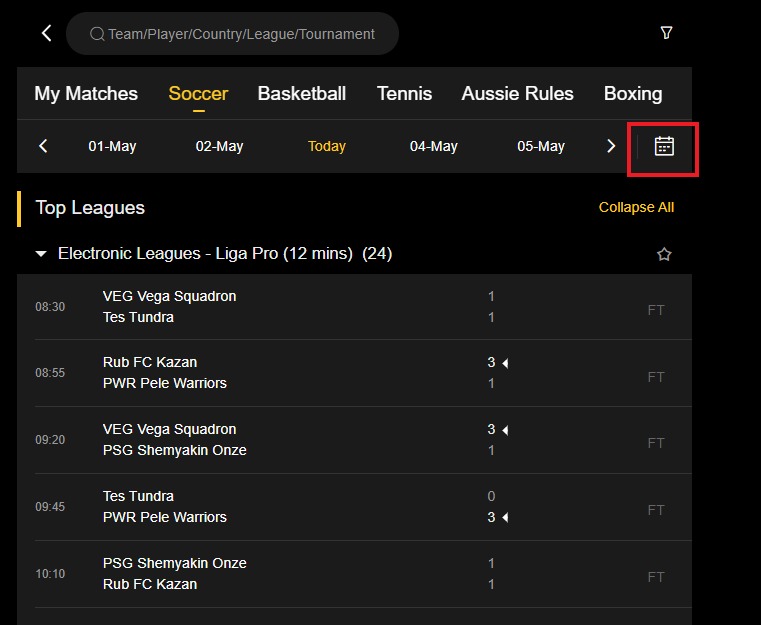Open the filter funnel icon
The width and height of the screenshot is (761, 625).
pyautogui.click(x=666, y=33)
